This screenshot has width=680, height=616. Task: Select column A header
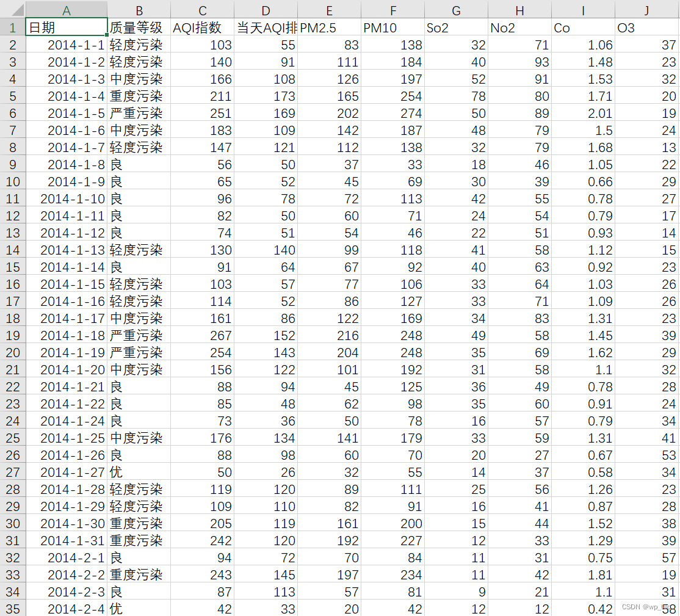coord(67,10)
